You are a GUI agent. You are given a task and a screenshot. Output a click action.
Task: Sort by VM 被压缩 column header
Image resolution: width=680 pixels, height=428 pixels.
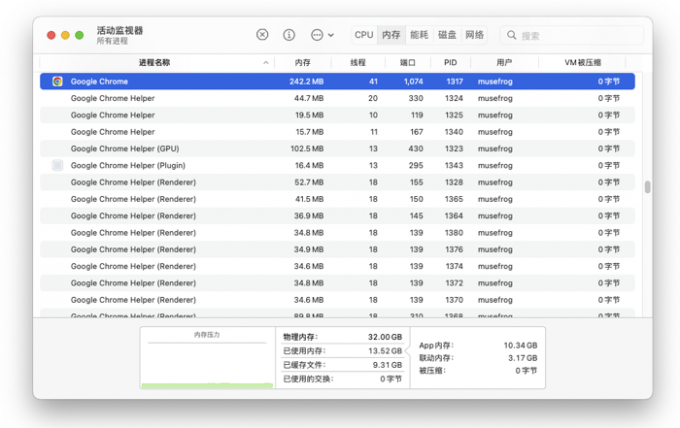coord(583,62)
